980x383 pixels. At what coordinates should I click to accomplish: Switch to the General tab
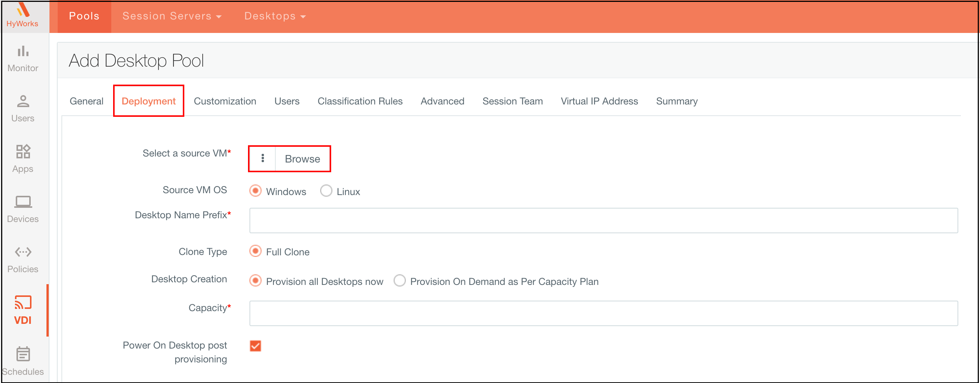pos(87,101)
